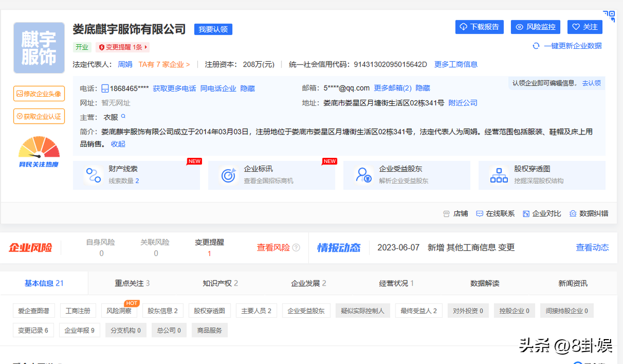Open the 财产线索 panel icon
Image resolution: width=623 pixels, height=364 pixels.
click(x=94, y=176)
